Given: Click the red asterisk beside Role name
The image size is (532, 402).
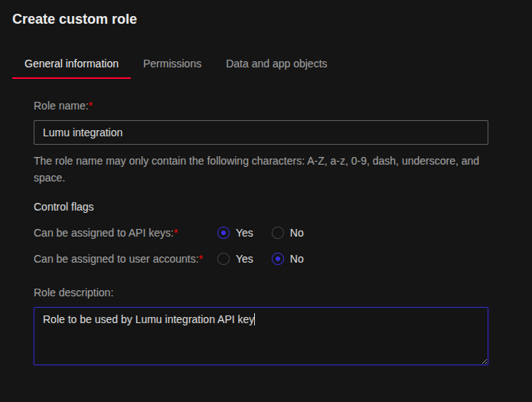Looking at the screenshot, I should [x=91, y=105].
